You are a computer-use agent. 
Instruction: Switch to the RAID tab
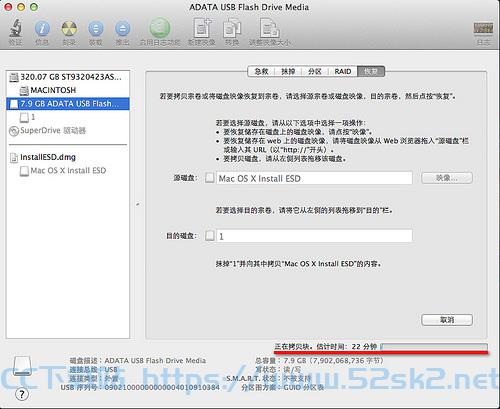pyautogui.click(x=343, y=71)
